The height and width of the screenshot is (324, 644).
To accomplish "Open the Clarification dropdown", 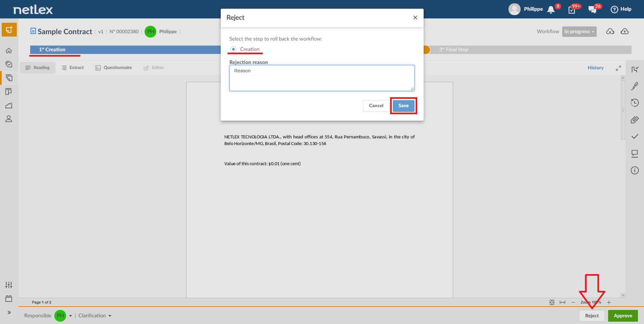I will 95,316.
